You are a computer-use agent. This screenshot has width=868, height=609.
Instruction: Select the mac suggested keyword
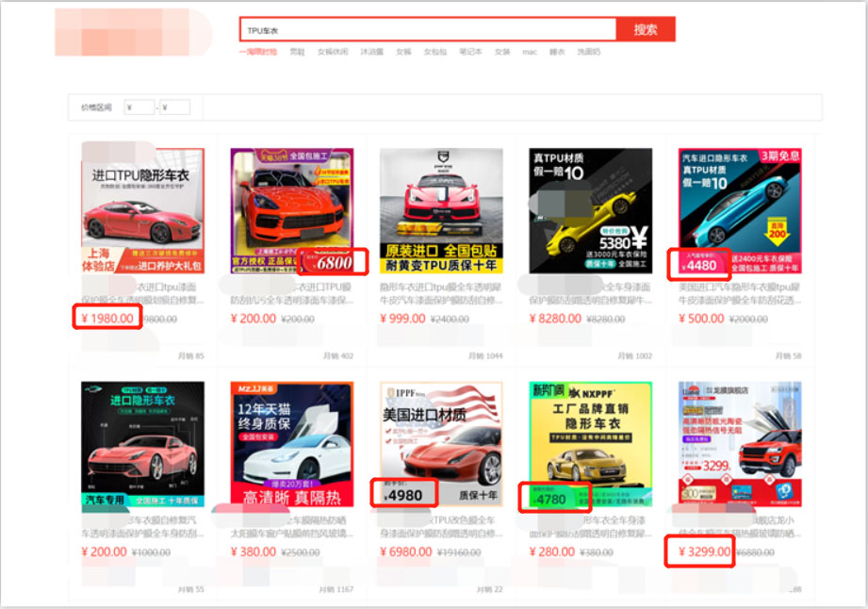530,52
